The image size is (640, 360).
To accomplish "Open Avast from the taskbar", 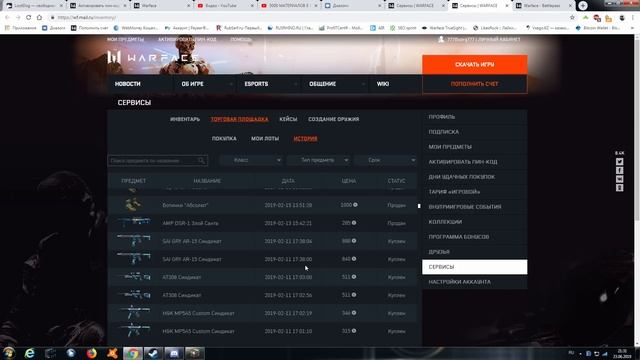I will pyautogui.click(x=112, y=353).
